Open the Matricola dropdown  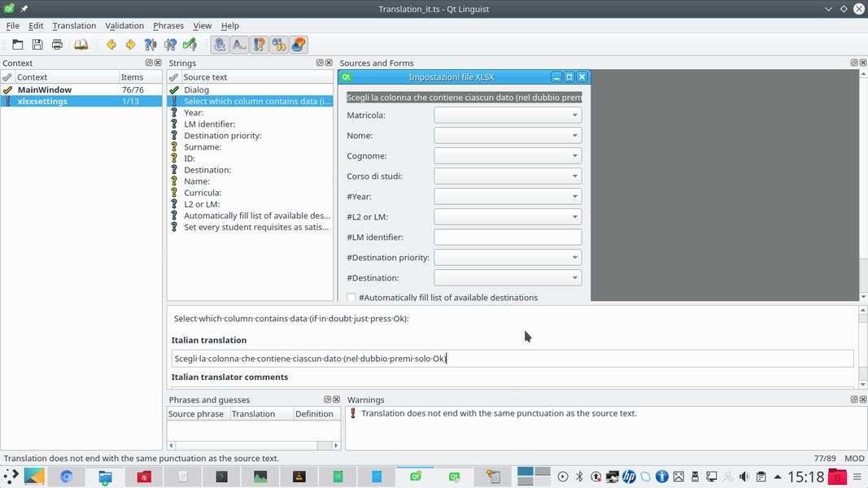pos(508,115)
